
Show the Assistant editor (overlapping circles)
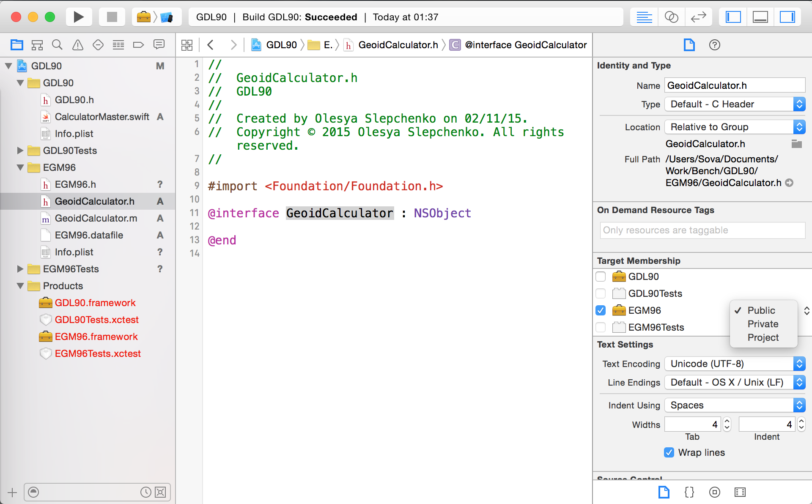(x=671, y=17)
